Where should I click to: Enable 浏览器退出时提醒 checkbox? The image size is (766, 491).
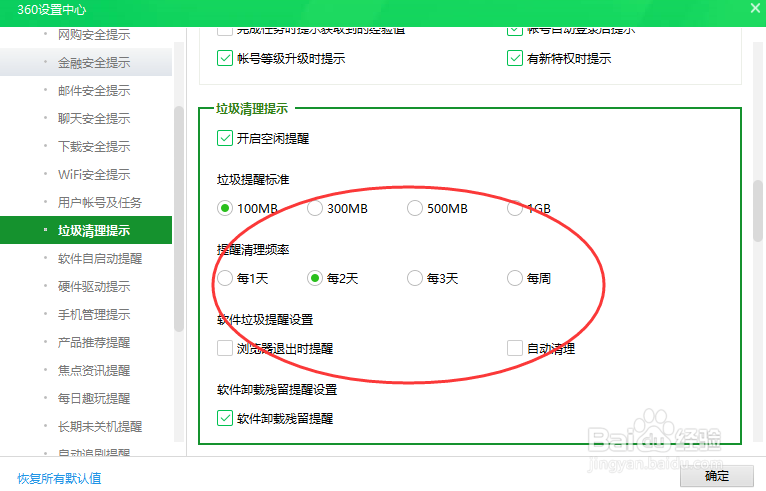tap(225, 348)
